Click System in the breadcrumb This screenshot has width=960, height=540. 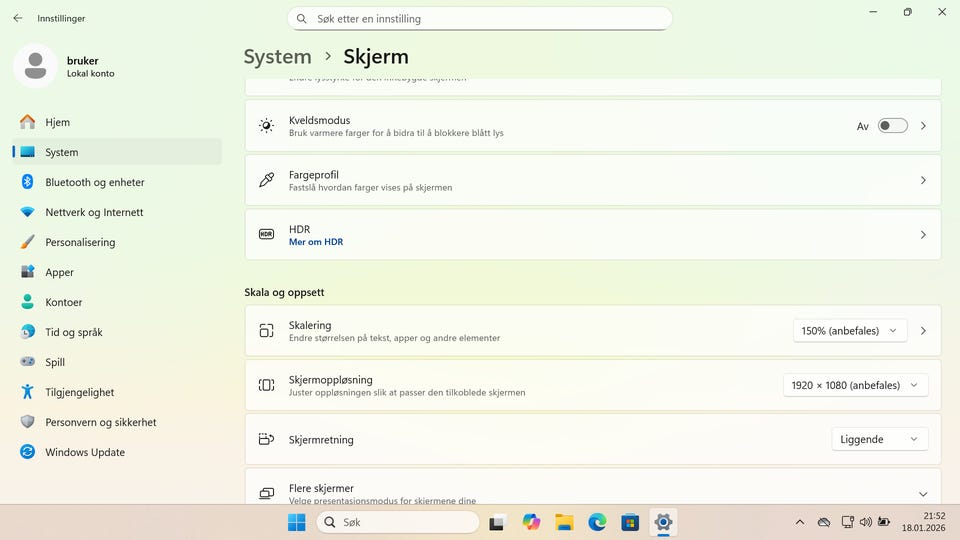[x=277, y=56]
